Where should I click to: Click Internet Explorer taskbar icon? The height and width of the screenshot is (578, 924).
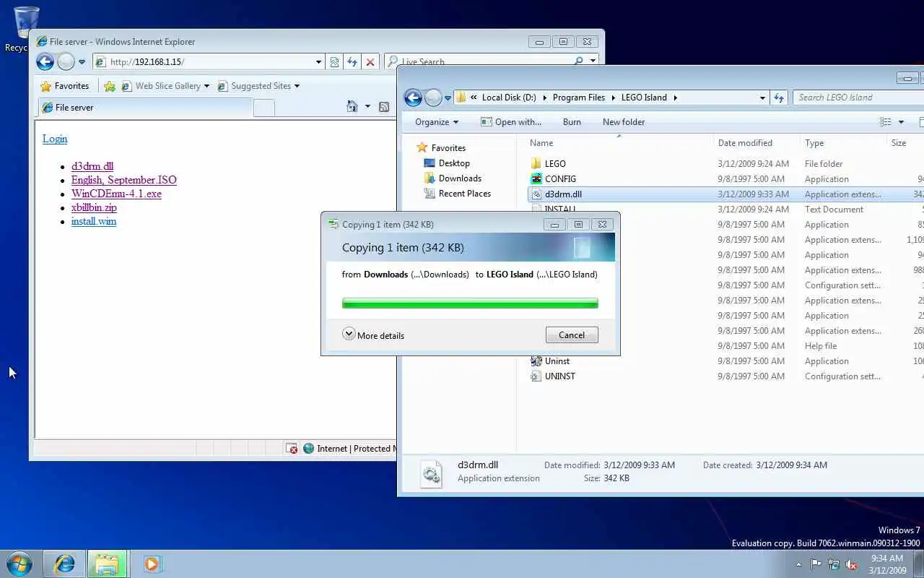[64, 564]
